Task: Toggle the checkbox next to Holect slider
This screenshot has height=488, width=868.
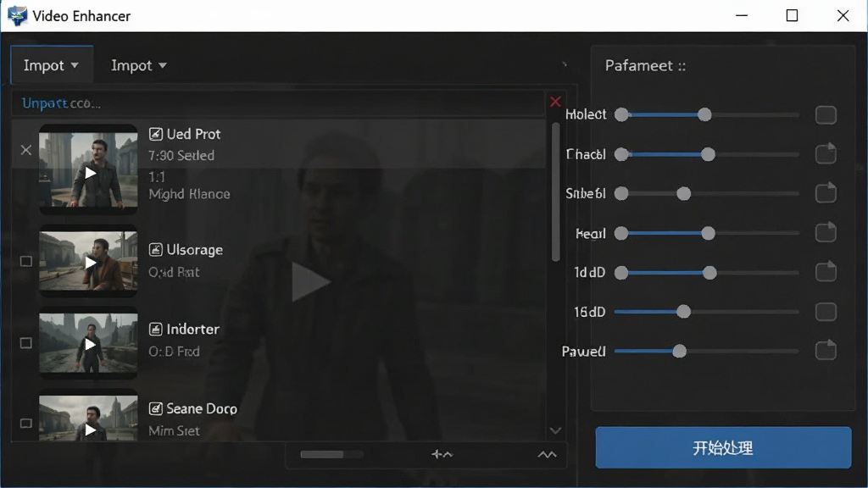Action: click(826, 115)
